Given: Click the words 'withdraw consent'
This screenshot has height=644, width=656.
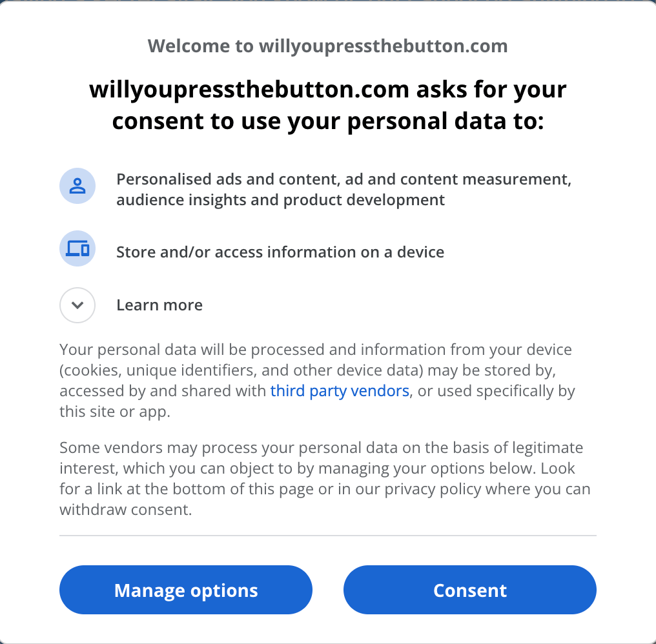Looking at the screenshot, I should click(x=125, y=510).
